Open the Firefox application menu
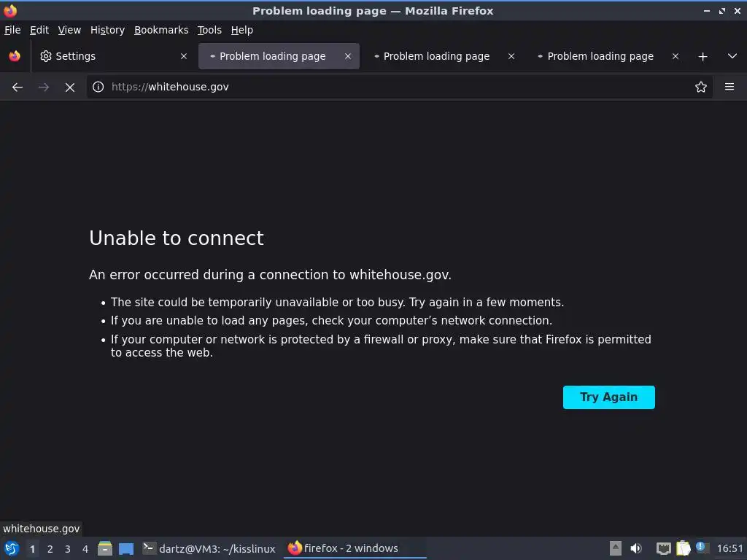This screenshot has height=560, width=747. (729, 87)
